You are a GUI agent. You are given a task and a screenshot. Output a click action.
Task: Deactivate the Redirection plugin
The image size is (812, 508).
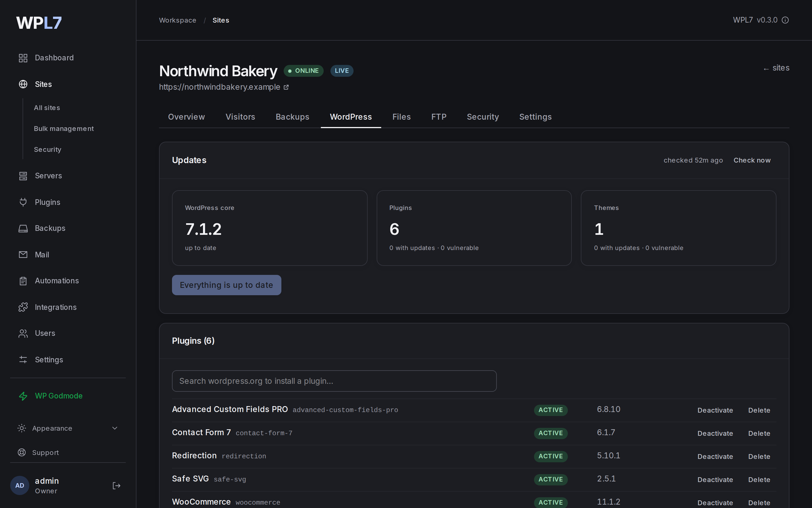pyautogui.click(x=715, y=457)
